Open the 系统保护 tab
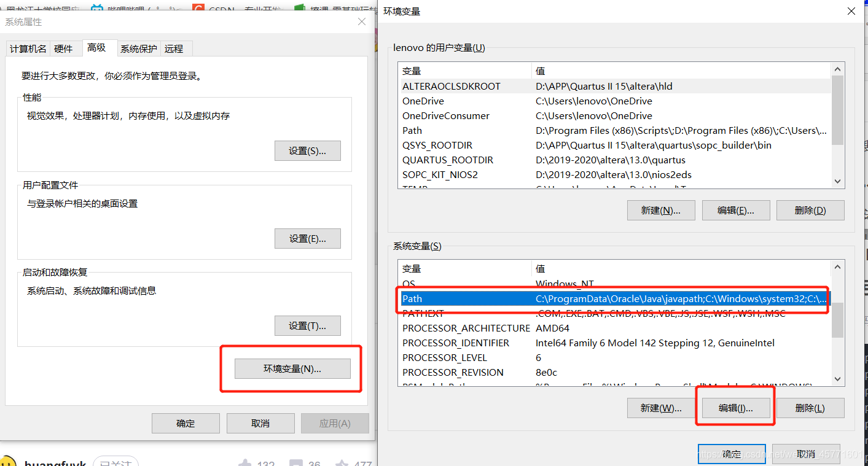The height and width of the screenshot is (466, 868). tap(139, 49)
